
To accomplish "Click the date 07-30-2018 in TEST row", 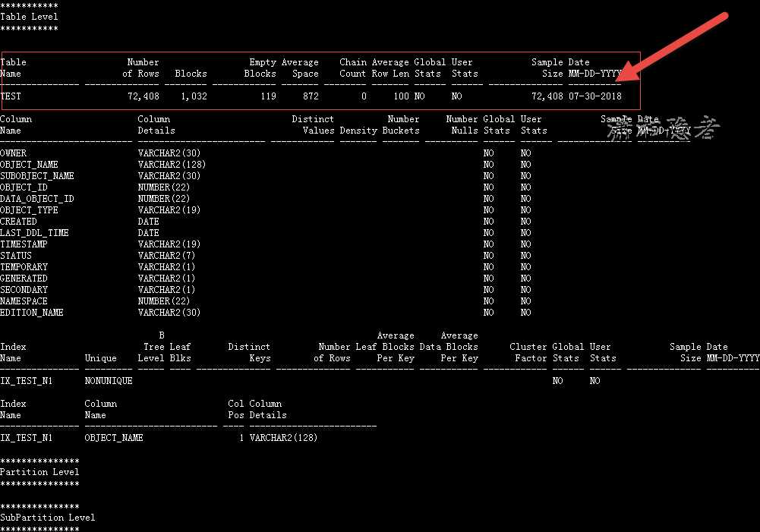I will 595,96.
